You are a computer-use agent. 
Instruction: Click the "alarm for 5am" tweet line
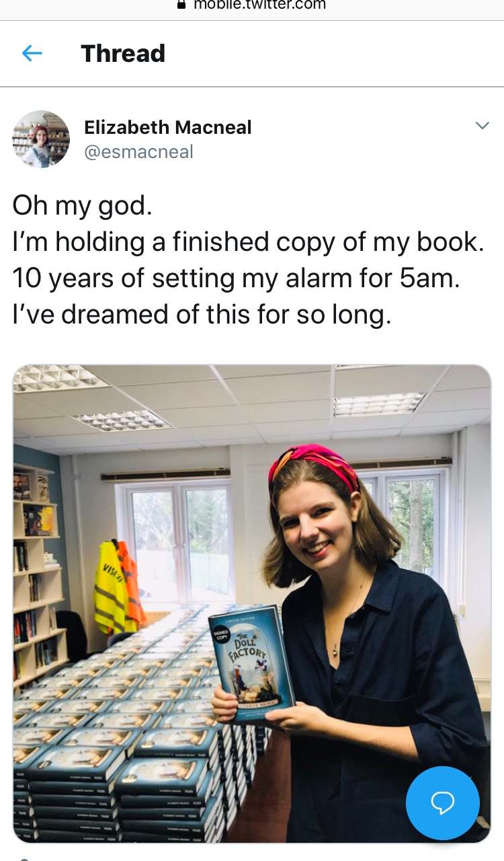pos(237,278)
